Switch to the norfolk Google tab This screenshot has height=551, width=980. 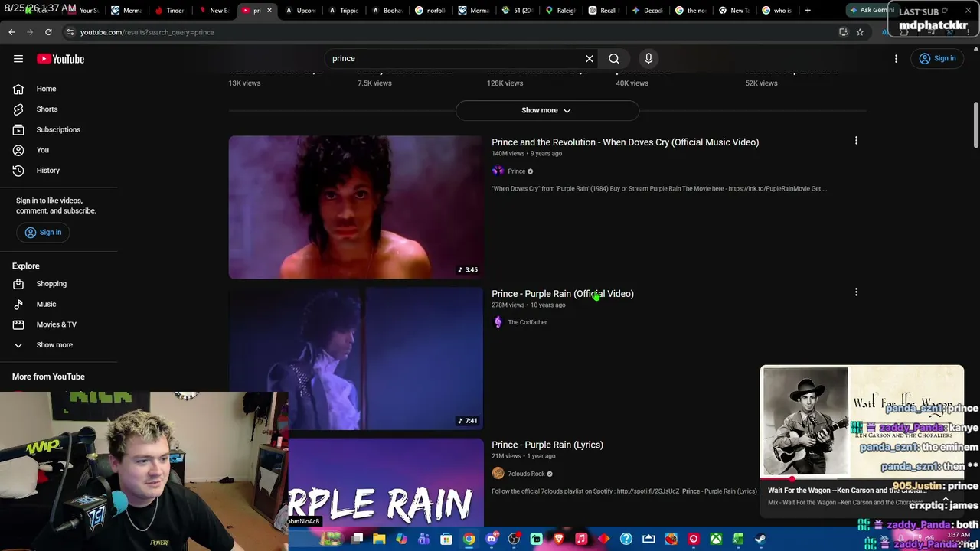pos(431,11)
